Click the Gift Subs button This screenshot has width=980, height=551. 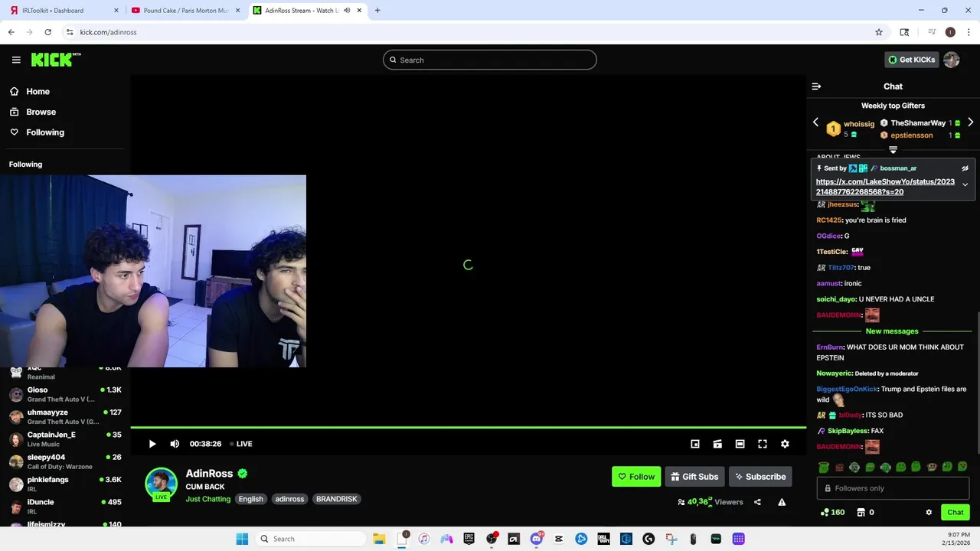click(694, 477)
